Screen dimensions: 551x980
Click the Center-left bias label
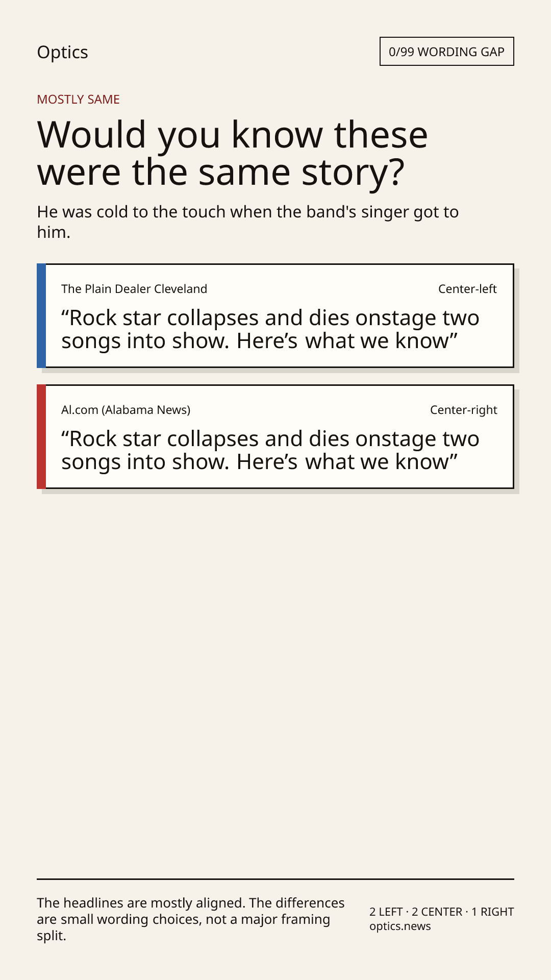coord(467,289)
